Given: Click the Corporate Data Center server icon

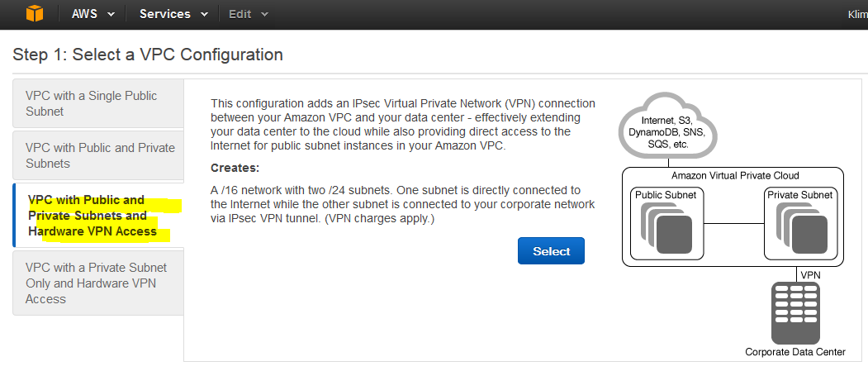Looking at the screenshot, I should click(795, 313).
